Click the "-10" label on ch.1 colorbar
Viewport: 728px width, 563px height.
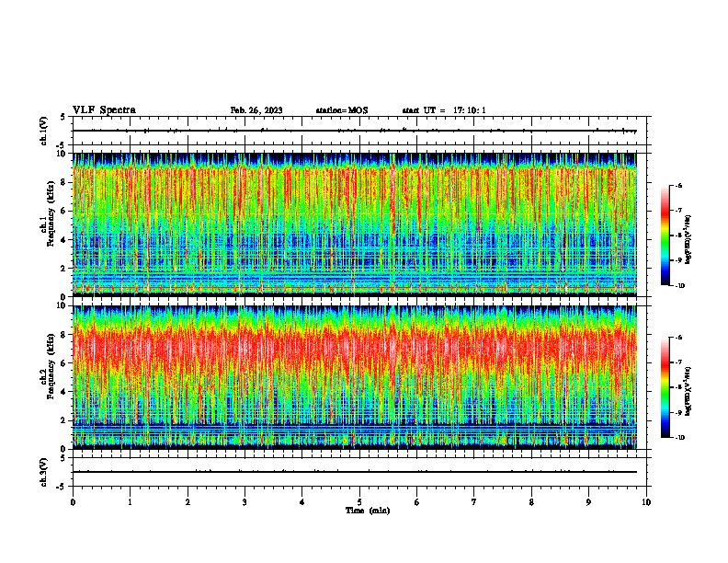point(680,286)
